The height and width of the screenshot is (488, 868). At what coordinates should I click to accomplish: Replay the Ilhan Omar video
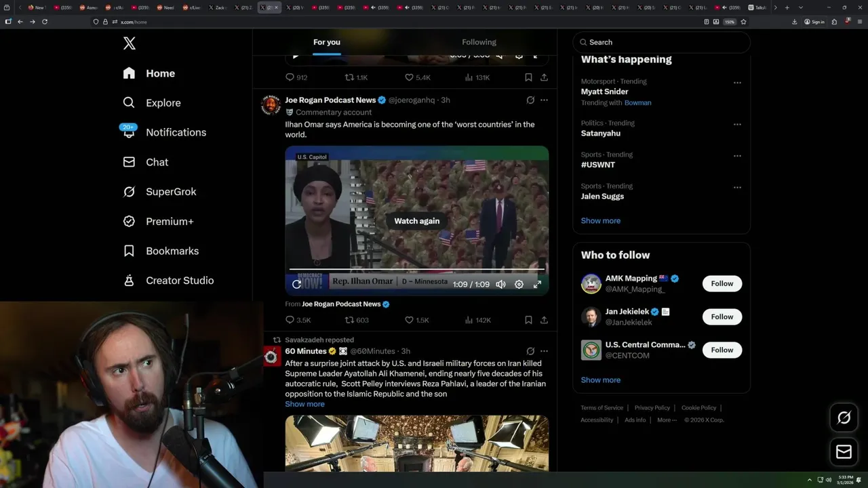point(296,285)
